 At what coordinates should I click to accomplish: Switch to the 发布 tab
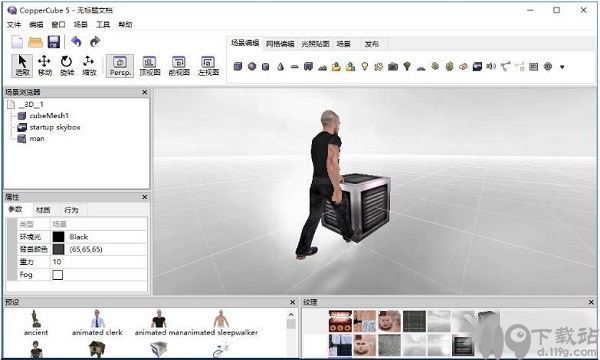tap(372, 44)
